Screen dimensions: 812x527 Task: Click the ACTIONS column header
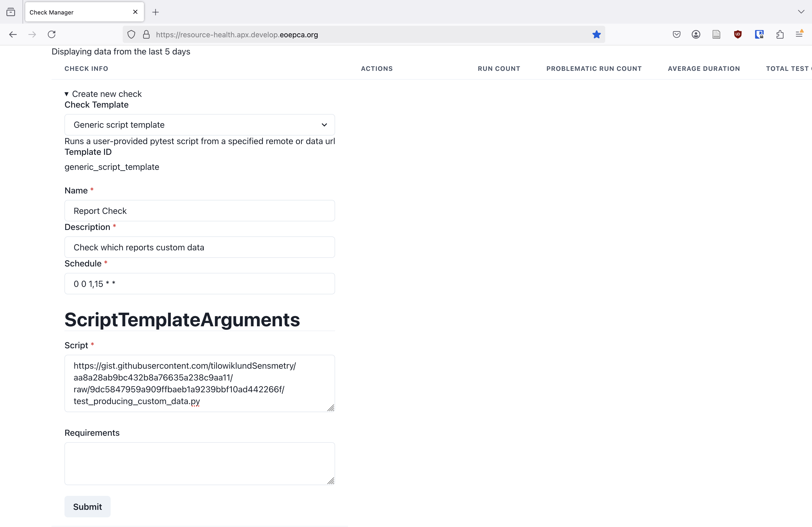377,68
